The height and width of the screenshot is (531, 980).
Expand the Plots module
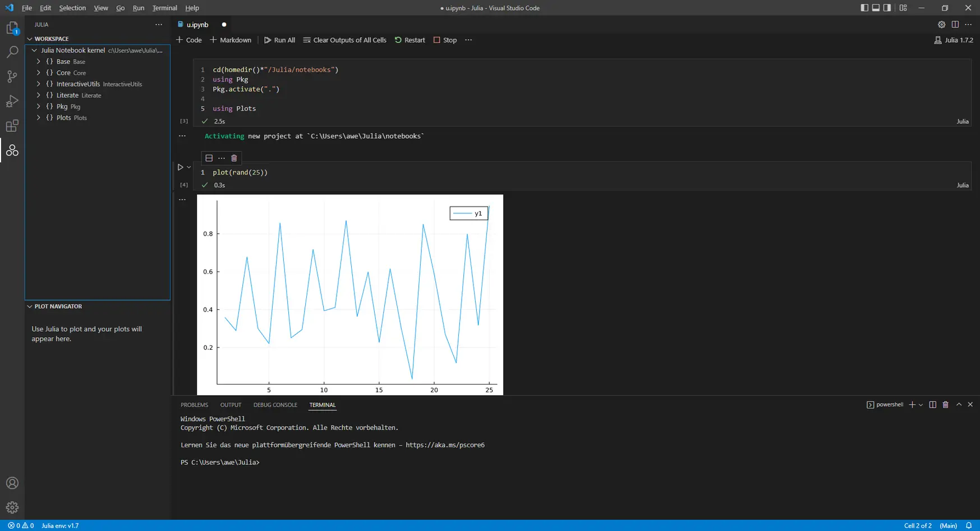pos(39,118)
